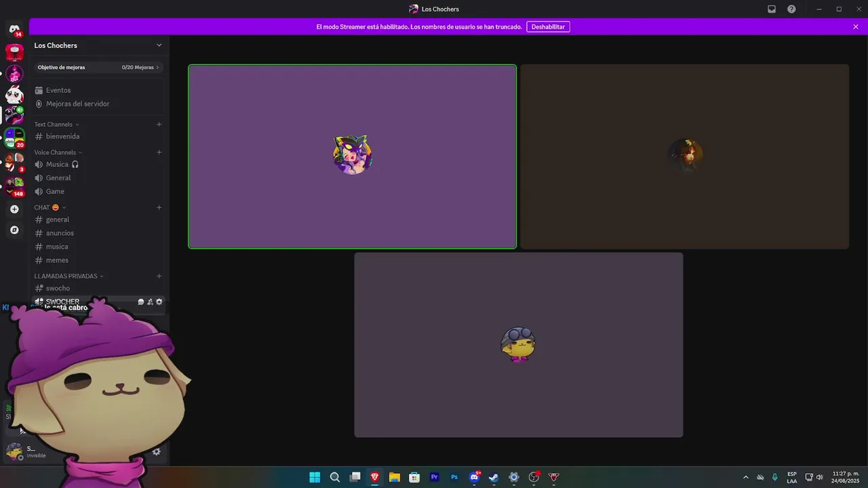Screen dimensions: 868x488
Task: Open the server folder showing badge 20
Action: coord(14,138)
